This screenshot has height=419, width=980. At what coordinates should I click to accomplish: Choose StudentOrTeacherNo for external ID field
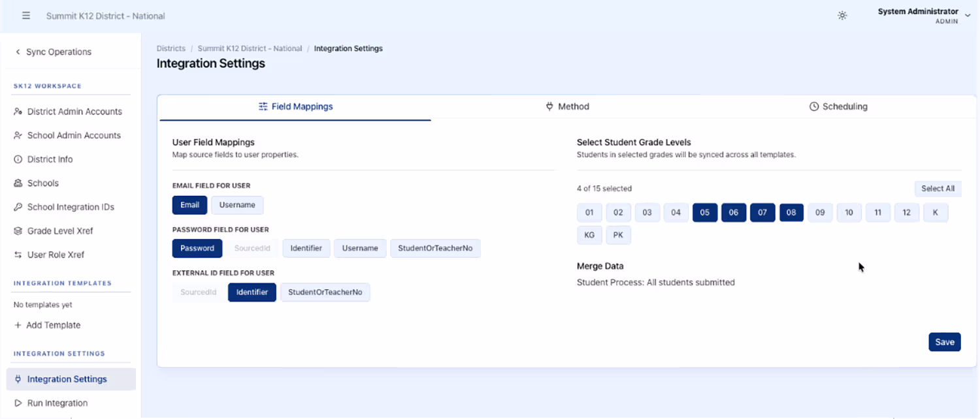(325, 292)
